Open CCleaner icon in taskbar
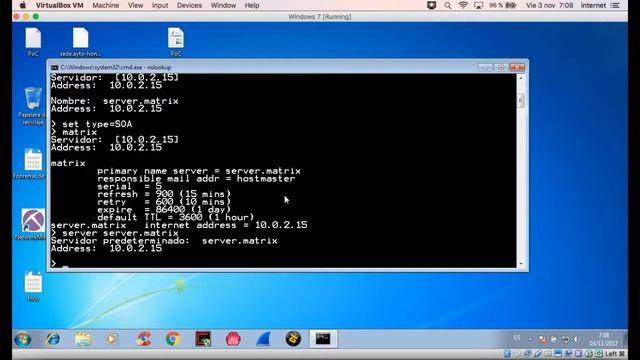Screen dimensions: 640x360 click(143, 339)
